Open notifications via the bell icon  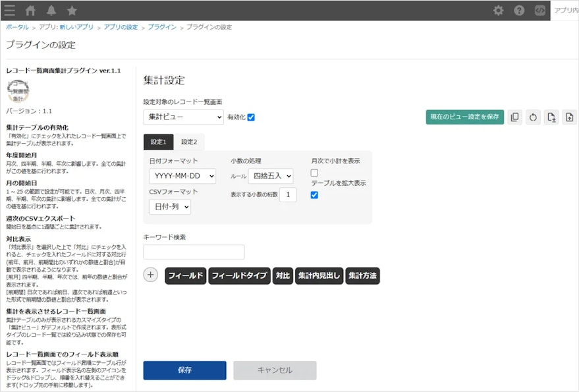click(51, 10)
